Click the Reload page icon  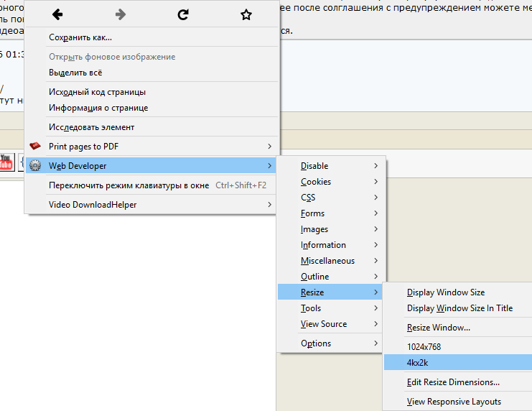183,14
